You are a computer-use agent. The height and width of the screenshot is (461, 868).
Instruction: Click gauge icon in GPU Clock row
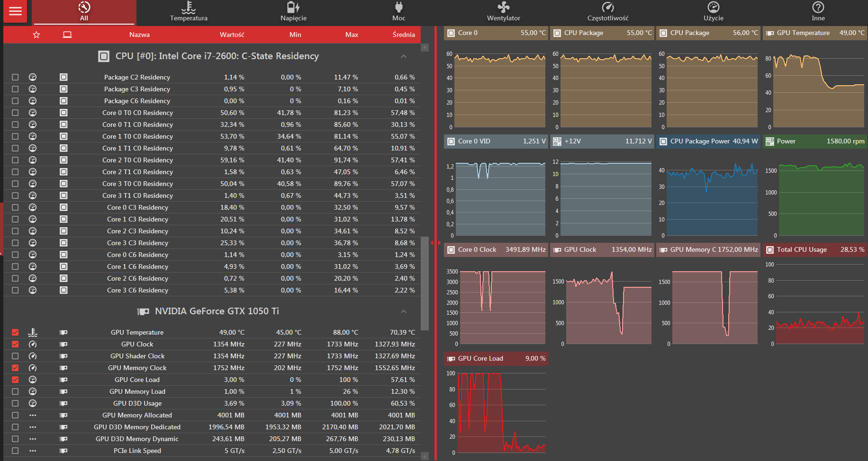click(33, 344)
